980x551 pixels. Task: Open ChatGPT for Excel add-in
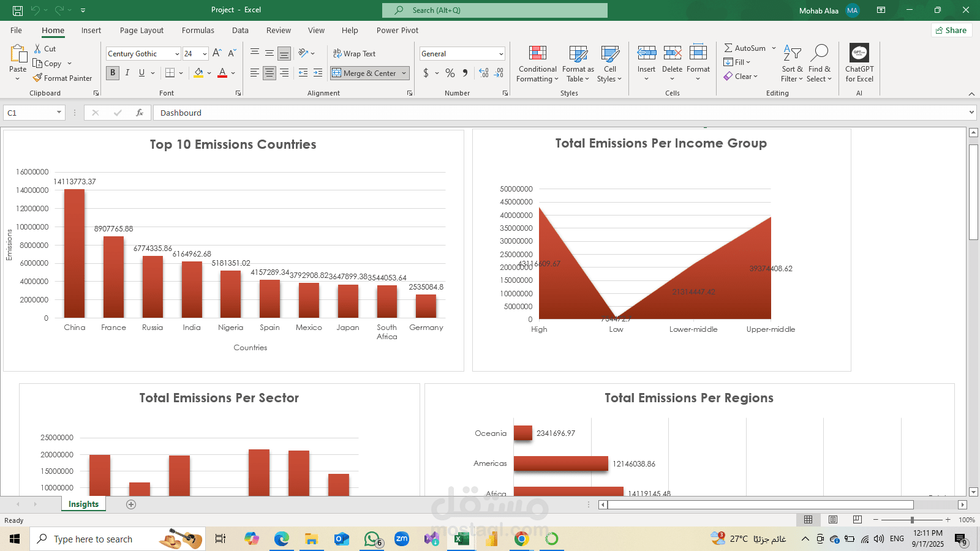click(859, 63)
